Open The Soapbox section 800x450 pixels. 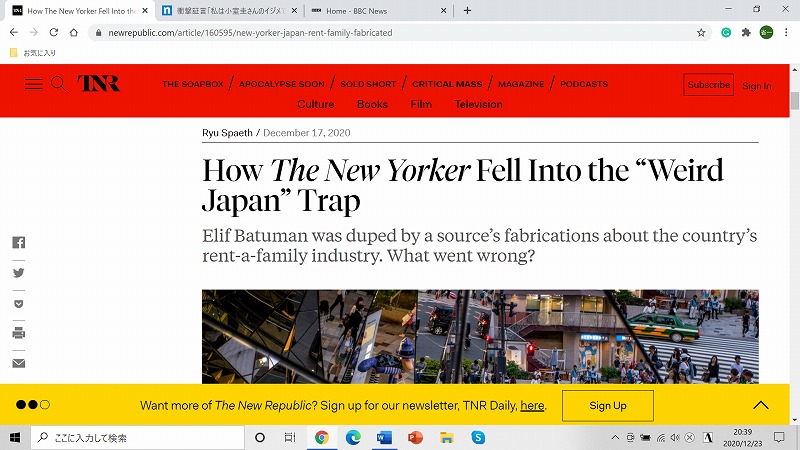pyautogui.click(x=193, y=84)
